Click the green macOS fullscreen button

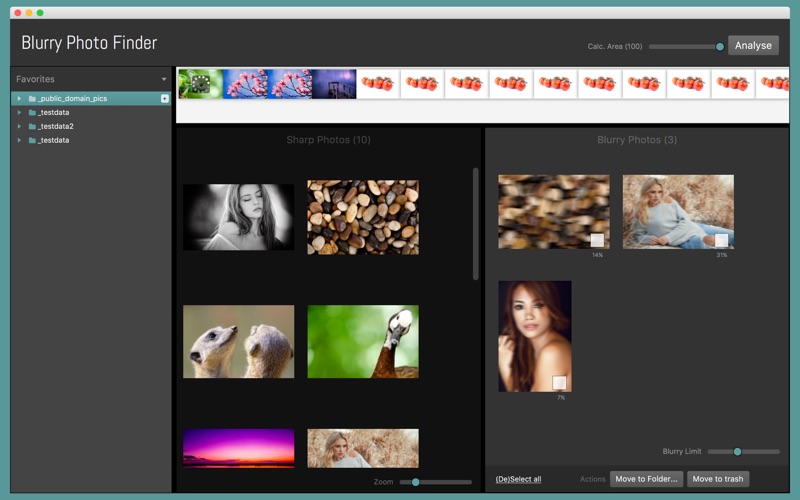click(40, 12)
